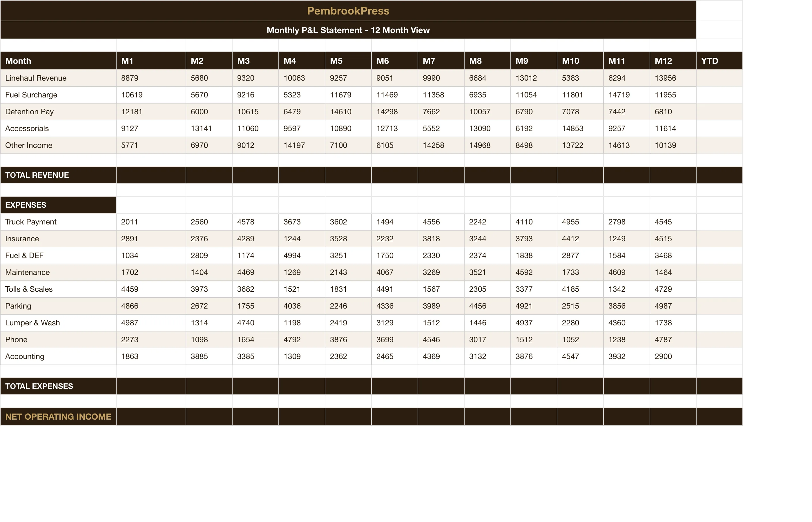Select Parking M9 value 4921
The image size is (812, 522).
[x=534, y=306]
